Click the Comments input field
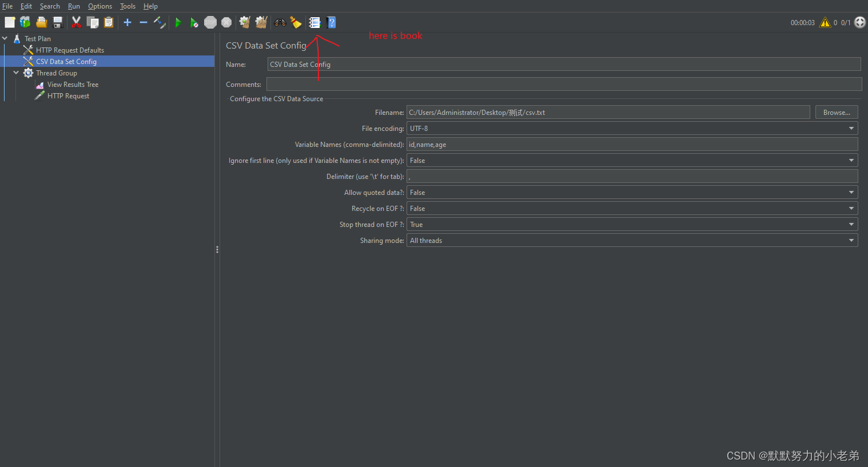Image resolution: width=868 pixels, height=467 pixels. pyautogui.click(x=564, y=84)
